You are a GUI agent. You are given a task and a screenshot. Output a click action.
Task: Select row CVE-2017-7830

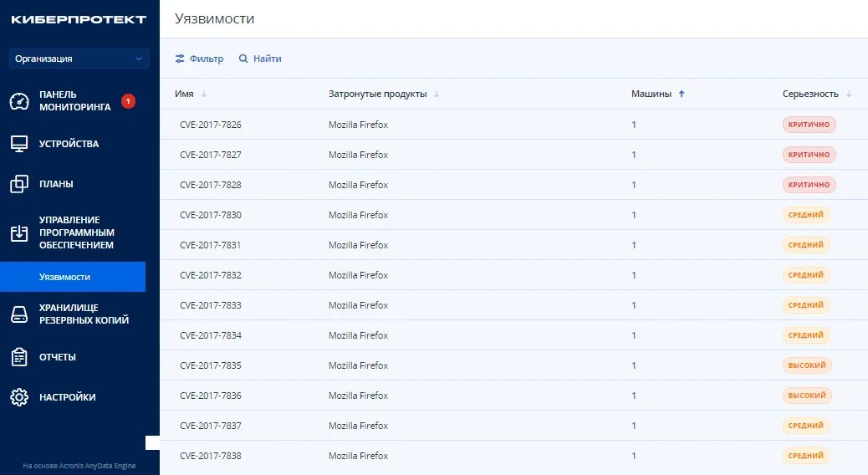pos(513,215)
